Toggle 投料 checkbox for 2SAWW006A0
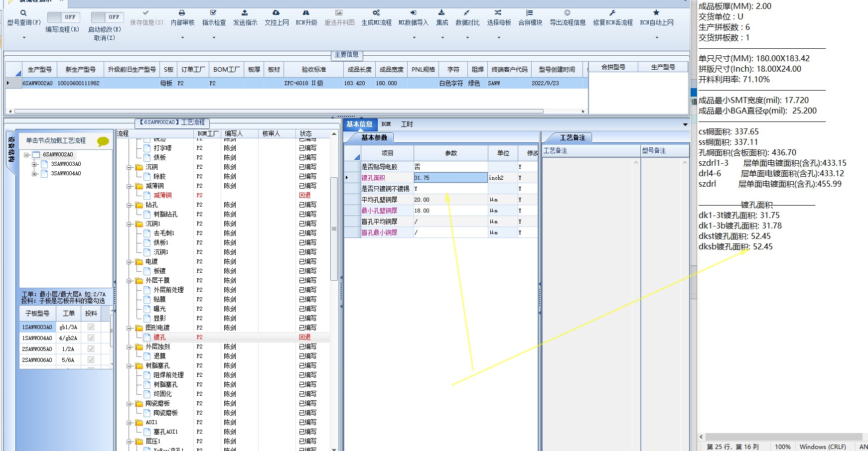The width and height of the screenshot is (868, 451). click(91, 360)
